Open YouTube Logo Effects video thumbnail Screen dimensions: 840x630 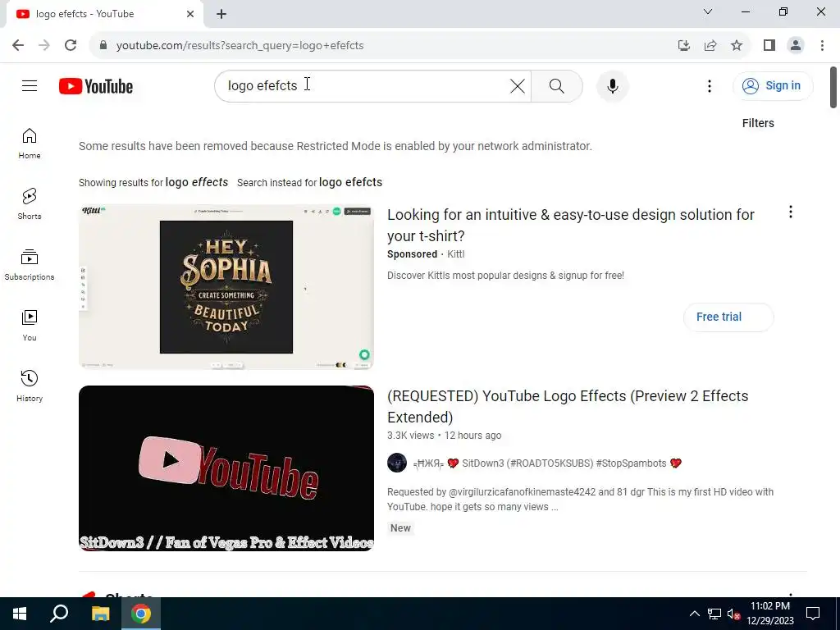[x=226, y=468]
